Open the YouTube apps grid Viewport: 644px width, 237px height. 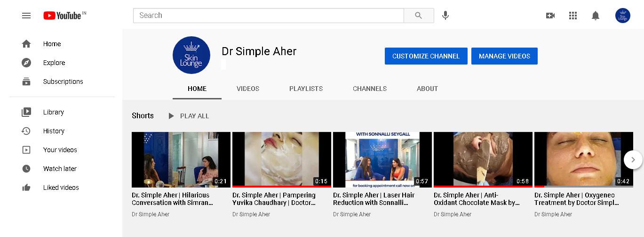573,16
